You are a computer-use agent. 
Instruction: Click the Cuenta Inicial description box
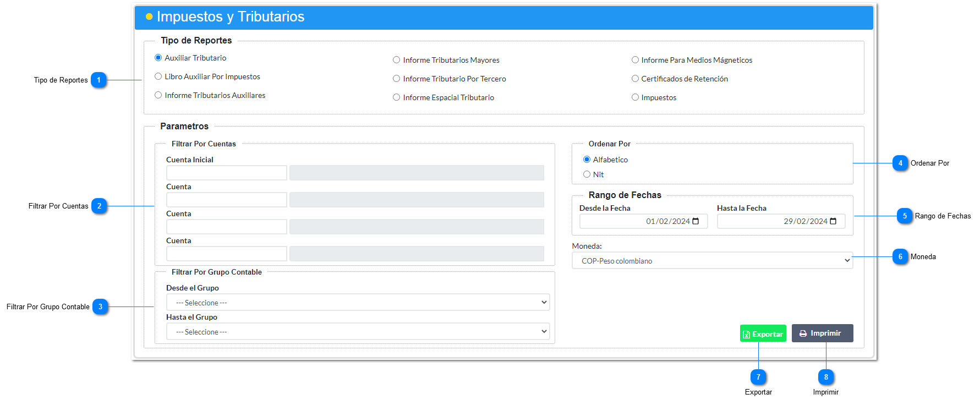tap(417, 173)
